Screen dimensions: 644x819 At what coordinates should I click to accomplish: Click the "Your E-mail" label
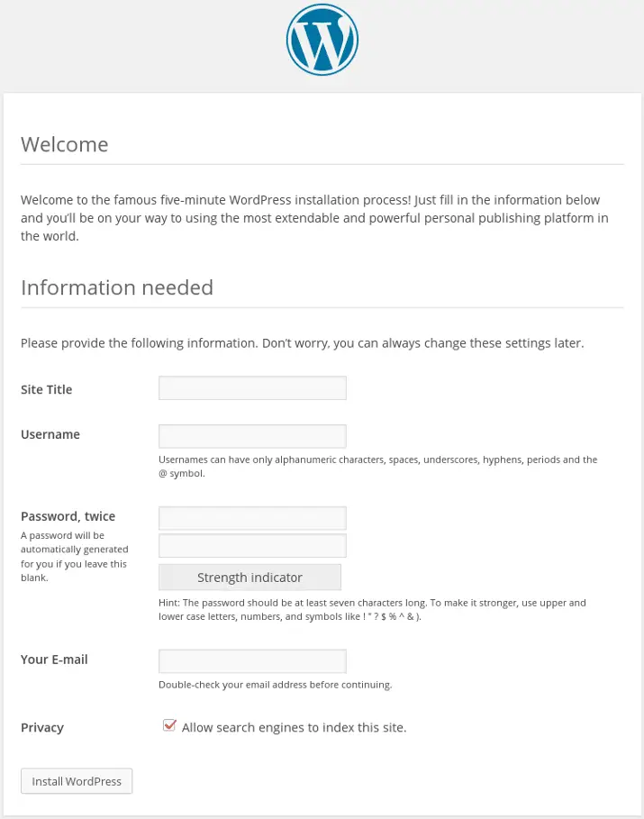pos(54,660)
